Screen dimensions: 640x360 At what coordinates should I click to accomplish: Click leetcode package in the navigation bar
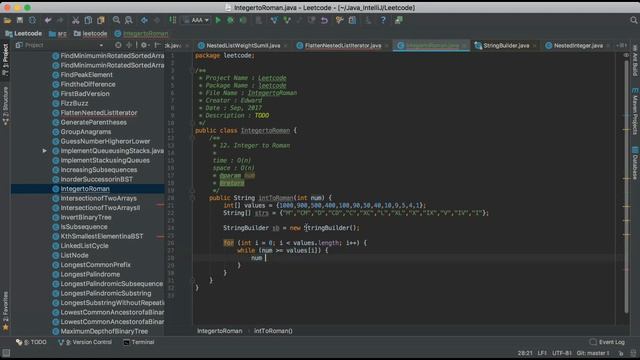pyautogui.click(x=90, y=33)
